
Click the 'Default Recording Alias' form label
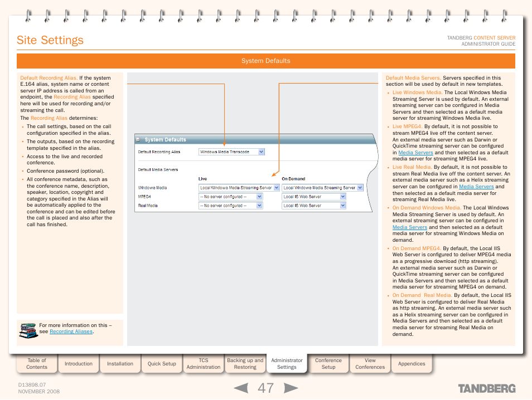(x=159, y=152)
